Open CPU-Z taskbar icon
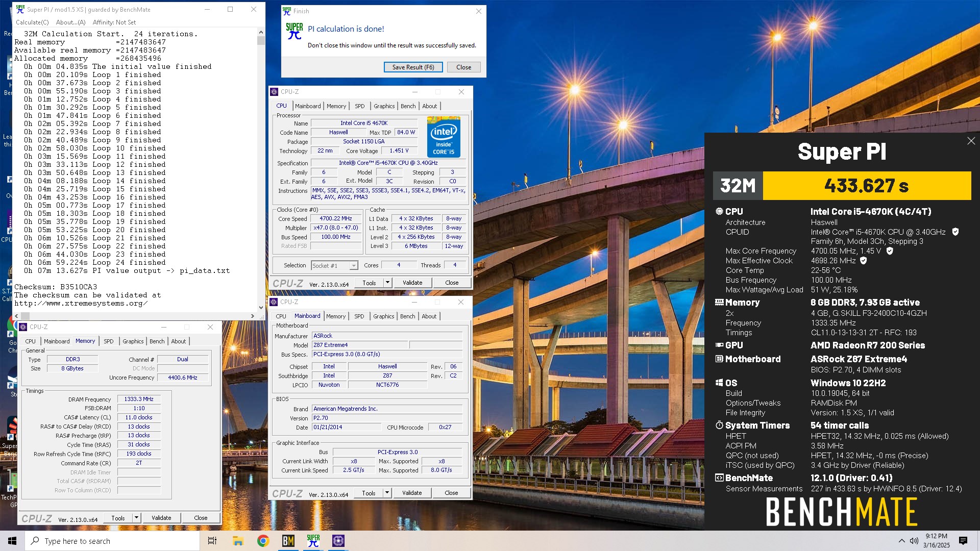This screenshot has width=980, height=551. pos(338,541)
